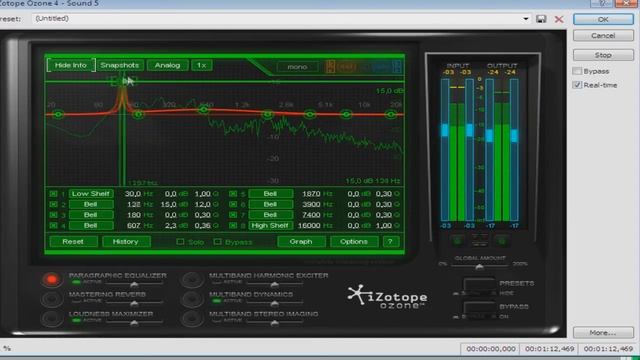Open the preset dropdown arrow
Image resolution: width=640 pixels, height=360 pixels.
coord(526,19)
